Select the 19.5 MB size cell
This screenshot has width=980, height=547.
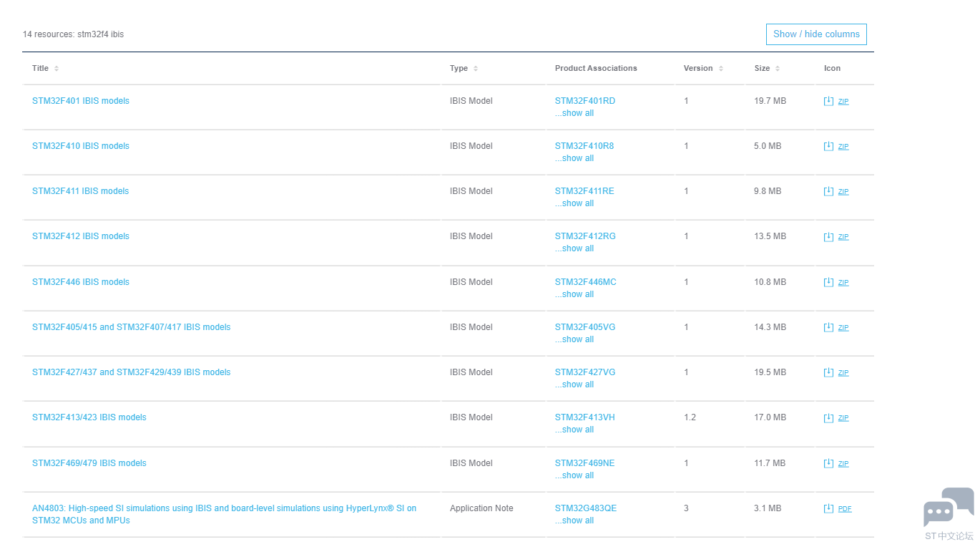point(770,372)
